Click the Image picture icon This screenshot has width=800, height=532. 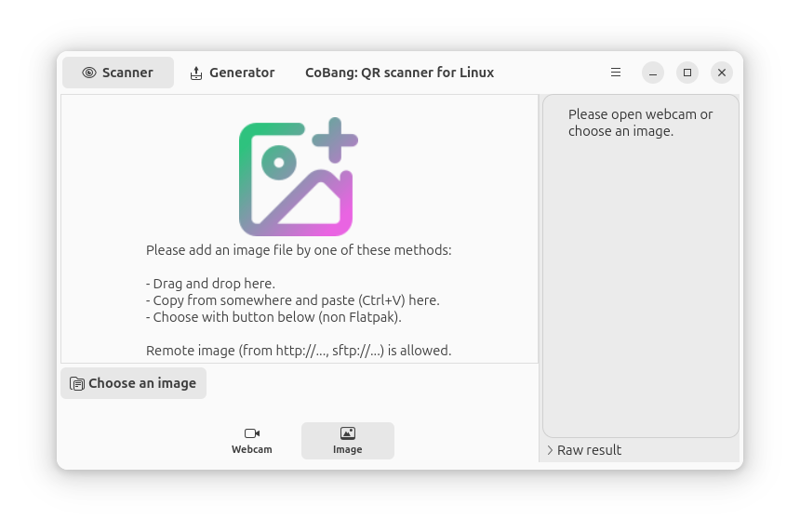click(x=348, y=433)
